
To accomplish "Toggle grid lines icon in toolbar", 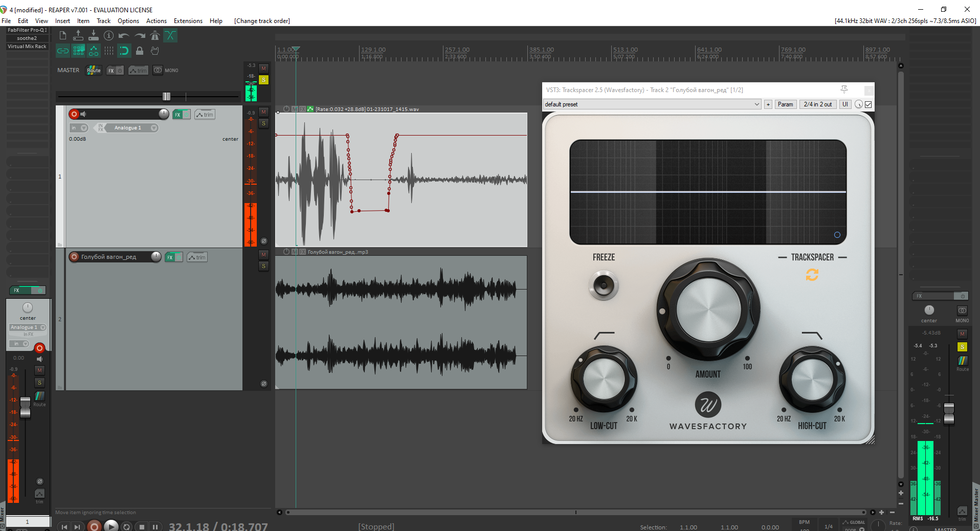I will click(x=109, y=51).
